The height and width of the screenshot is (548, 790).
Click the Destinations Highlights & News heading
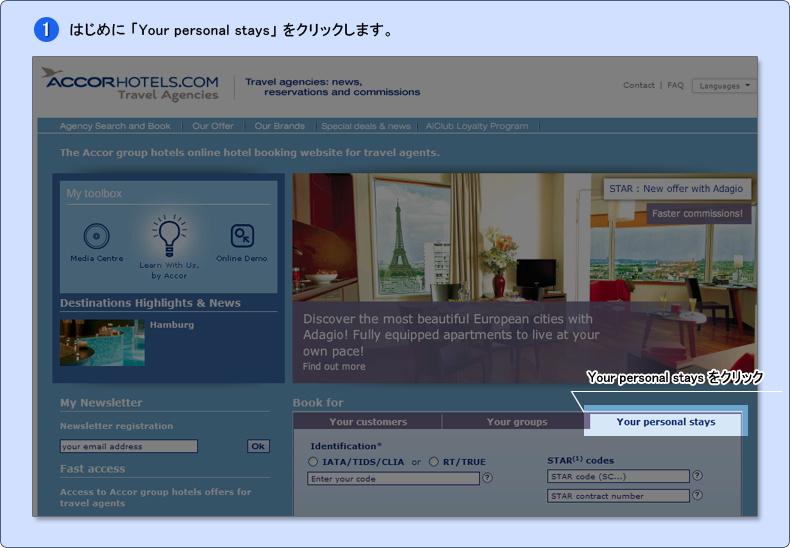point(150,303)
